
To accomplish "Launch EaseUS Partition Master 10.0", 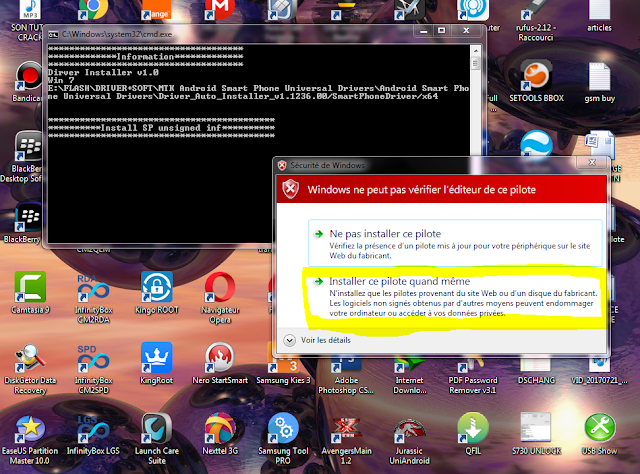I will coord(30,439).
